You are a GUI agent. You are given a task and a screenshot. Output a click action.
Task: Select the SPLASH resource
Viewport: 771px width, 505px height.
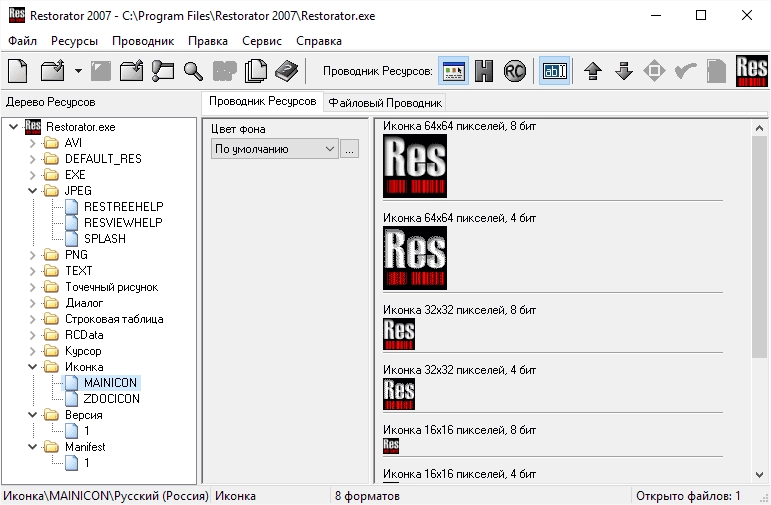click(x=105, y=239)
